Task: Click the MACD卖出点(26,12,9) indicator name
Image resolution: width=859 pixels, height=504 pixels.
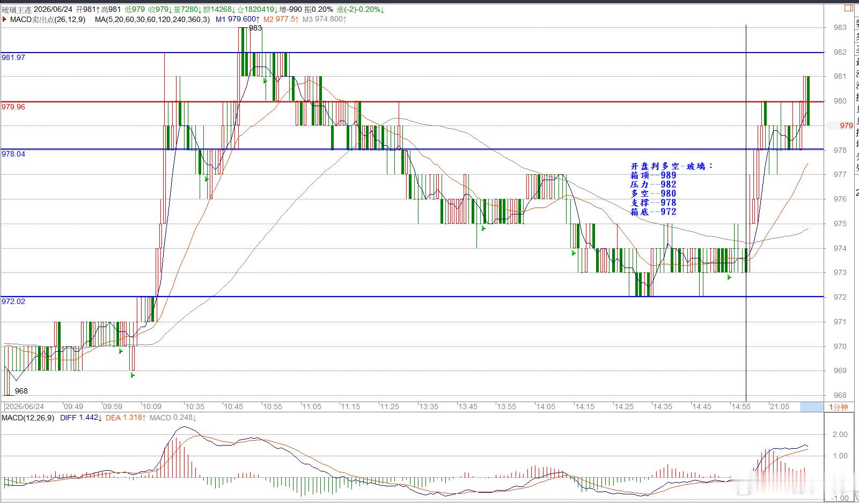Action: coord(48,19)
